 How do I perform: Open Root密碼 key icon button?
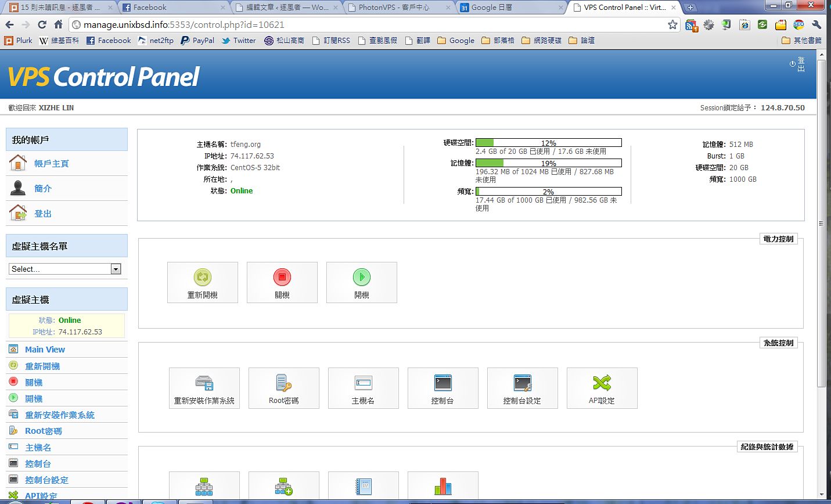[x=284, y=388]
